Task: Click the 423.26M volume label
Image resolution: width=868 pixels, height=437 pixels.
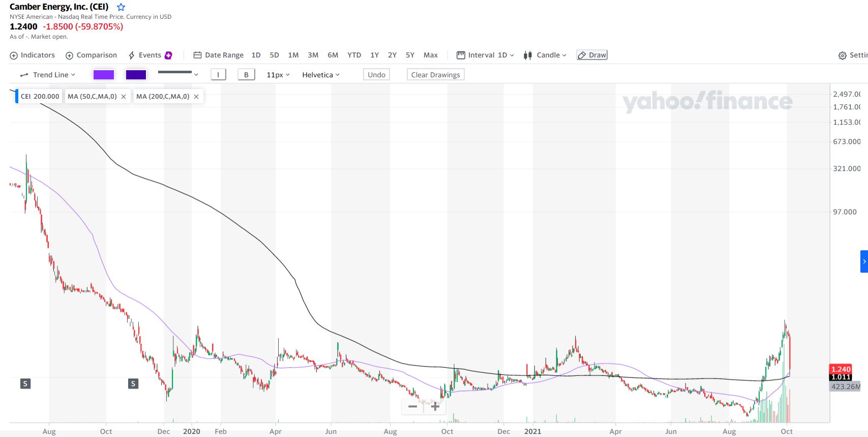Action: [x=846, y=387]
